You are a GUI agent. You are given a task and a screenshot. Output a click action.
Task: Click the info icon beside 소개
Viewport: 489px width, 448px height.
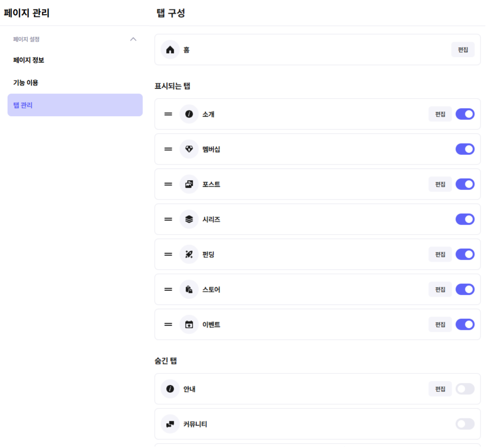pos(189,114)
